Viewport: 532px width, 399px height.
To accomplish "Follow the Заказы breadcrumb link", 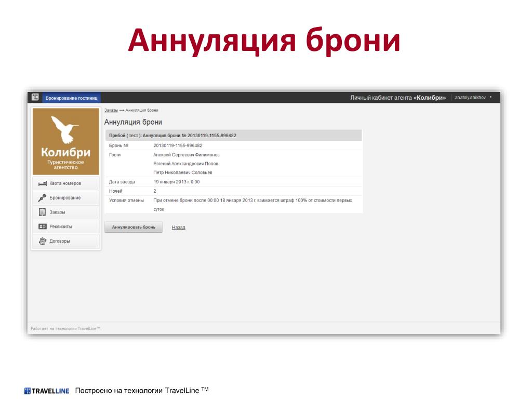I will (111, 110).
